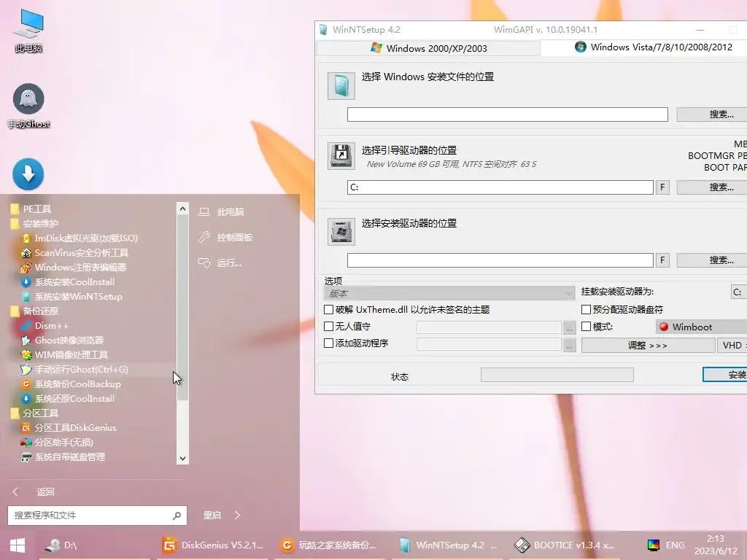Image resolution: width=747 pixels, height=560 pixels.
Task: Open 系统还原CoolInstall menu entry
Action: click(74, 399)
